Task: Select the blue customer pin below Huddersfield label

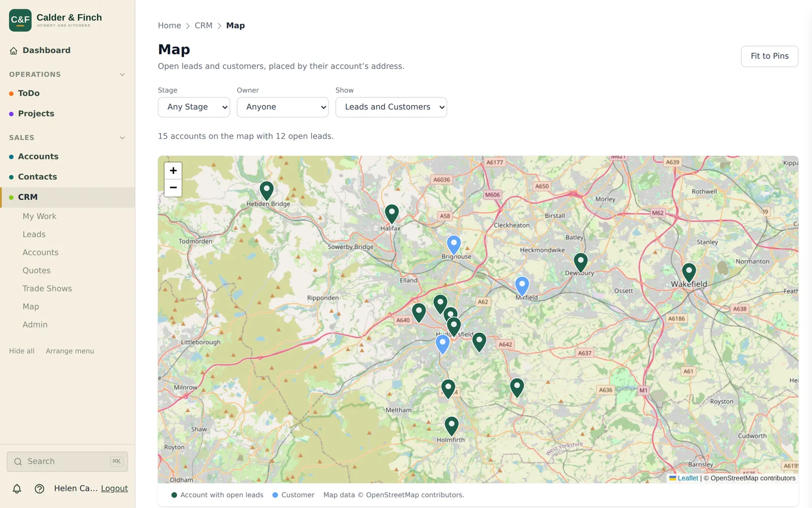Action: 443,344
